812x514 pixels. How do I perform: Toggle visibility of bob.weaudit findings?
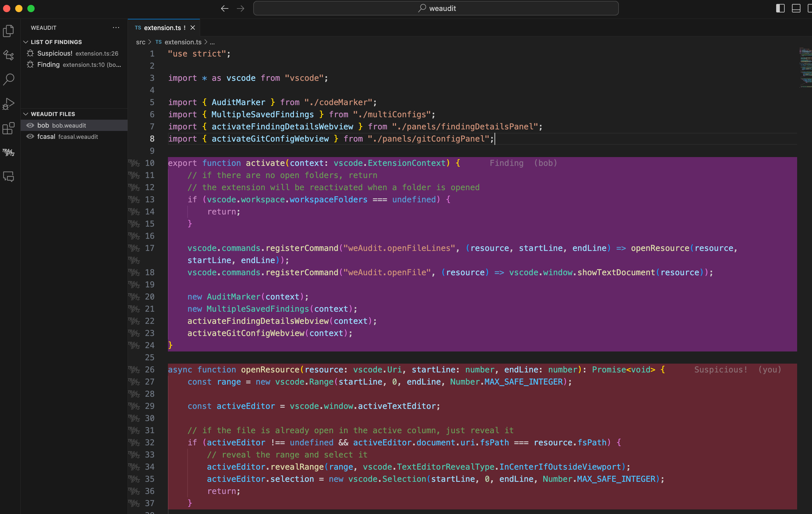(30, 125)
